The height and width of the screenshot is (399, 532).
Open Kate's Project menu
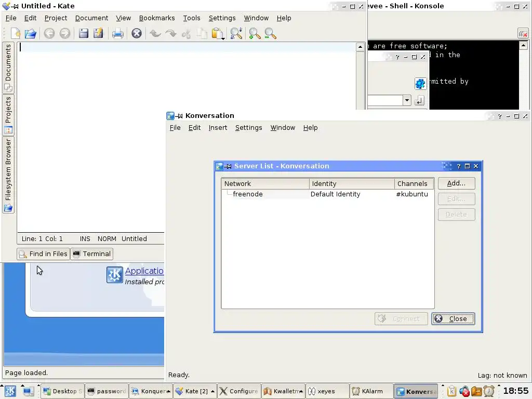tap(56, 18)
